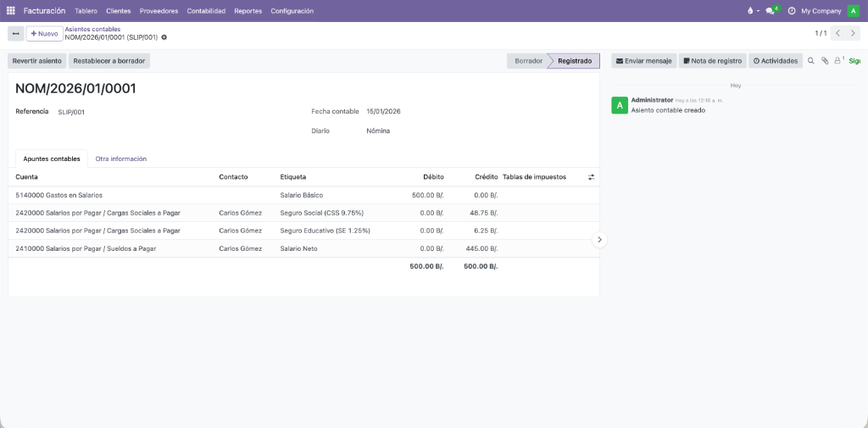This screenshot has width=868, height=428.
Task: Sort by Cuenta column header
Action: pos(26,177)
